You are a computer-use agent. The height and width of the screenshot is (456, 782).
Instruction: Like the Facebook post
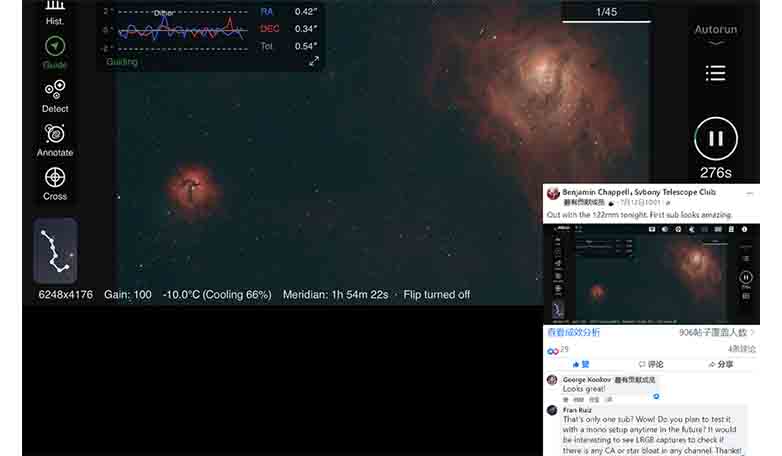pyautogui.click(x=581, y=365)
